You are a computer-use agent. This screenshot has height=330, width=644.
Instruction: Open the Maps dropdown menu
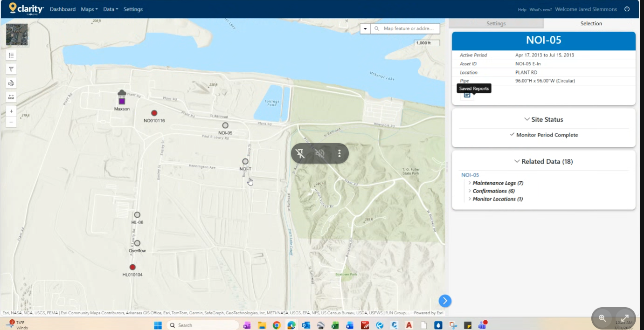(89, 9)
